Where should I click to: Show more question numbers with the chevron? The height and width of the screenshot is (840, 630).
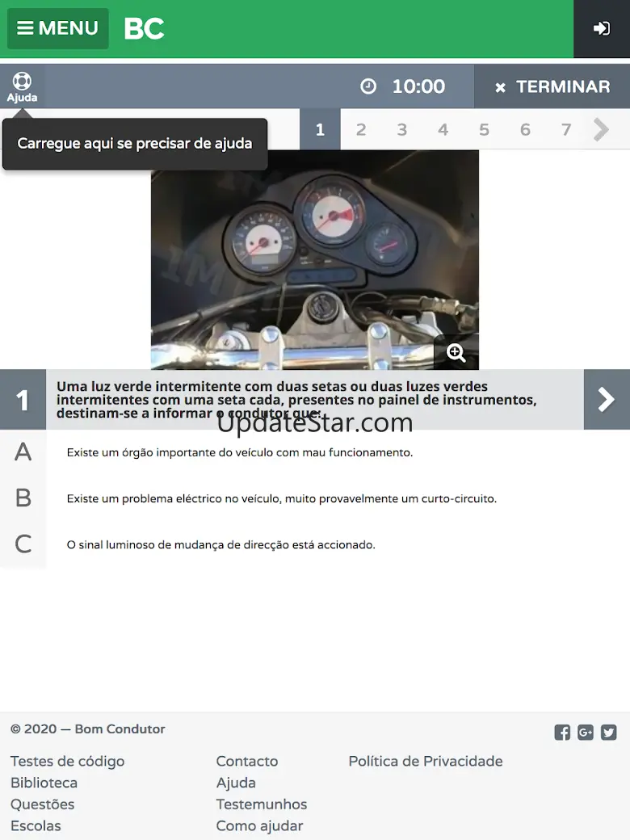click(602, 129)
